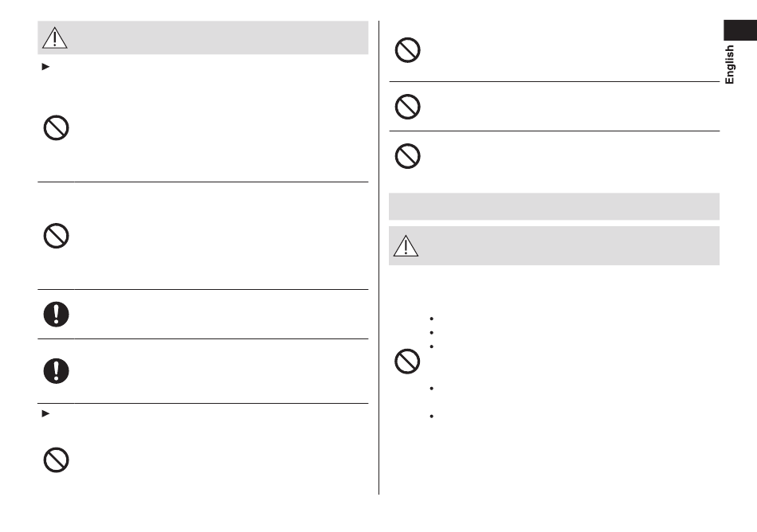Select the second prohibition symbol in the left column
This screenshot has height=532, width=757.
56,236
